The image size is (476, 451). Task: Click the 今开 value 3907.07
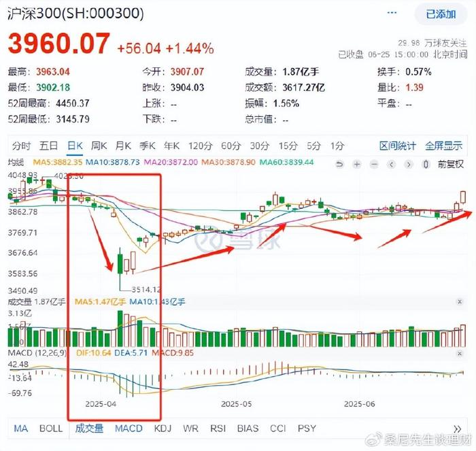187,71
